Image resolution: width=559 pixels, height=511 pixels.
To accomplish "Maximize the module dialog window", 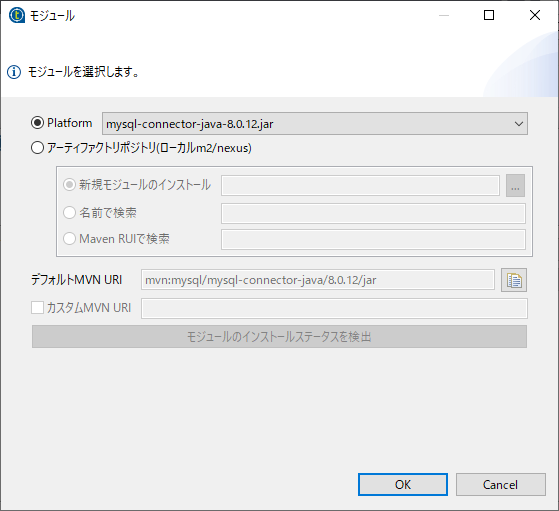I will [489, 15].
